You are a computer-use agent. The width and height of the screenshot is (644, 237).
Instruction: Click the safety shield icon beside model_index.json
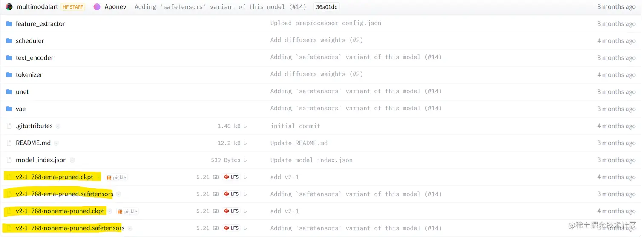(x=72, y=160)
